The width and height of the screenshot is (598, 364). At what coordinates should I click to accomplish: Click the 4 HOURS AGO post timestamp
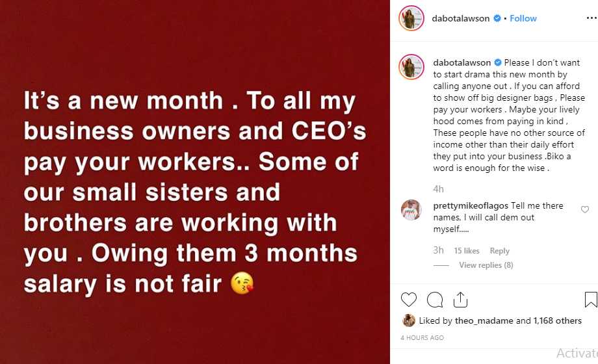(422, 338)
